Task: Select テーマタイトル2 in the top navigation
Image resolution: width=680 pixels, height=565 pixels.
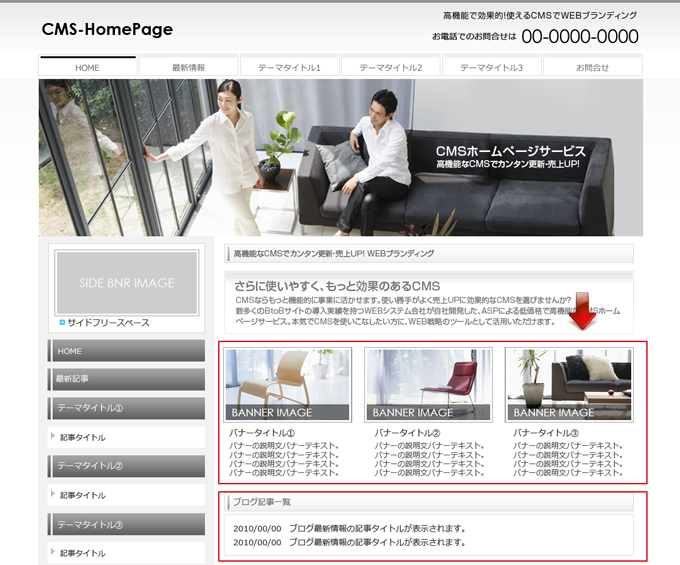Action: pyautogui.click(x=390, y=67)
